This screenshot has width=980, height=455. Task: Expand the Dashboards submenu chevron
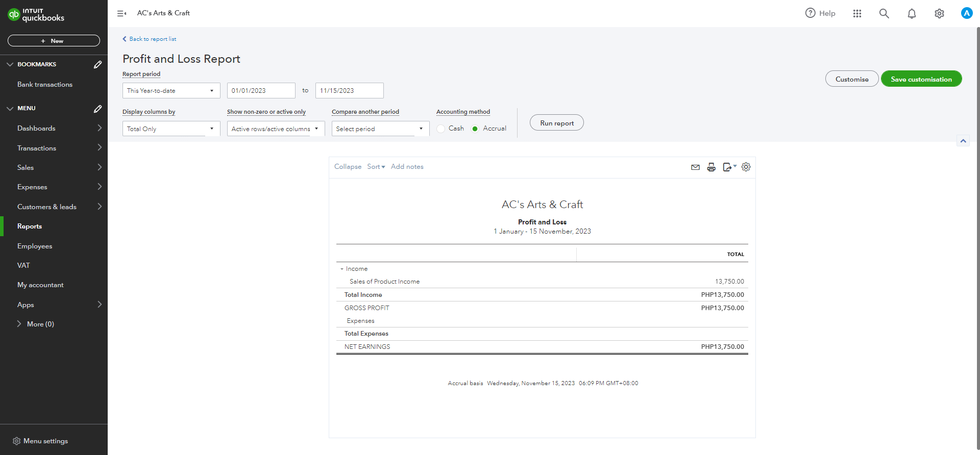click(100, 128)
